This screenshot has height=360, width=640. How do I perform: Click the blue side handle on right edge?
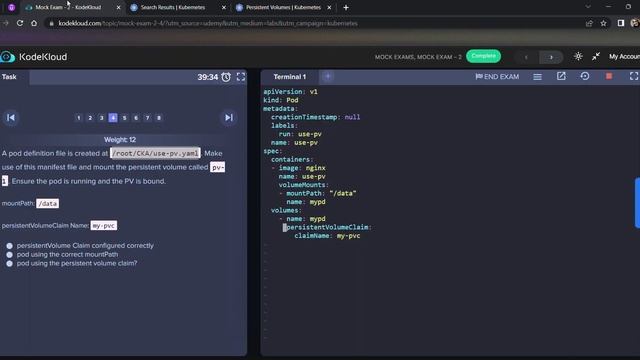coord(637,203)
